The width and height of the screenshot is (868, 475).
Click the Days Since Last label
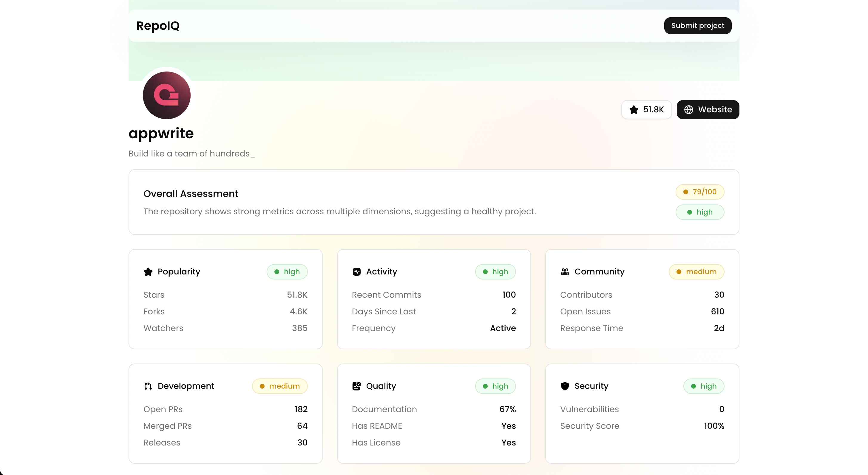tap(384, 311)
